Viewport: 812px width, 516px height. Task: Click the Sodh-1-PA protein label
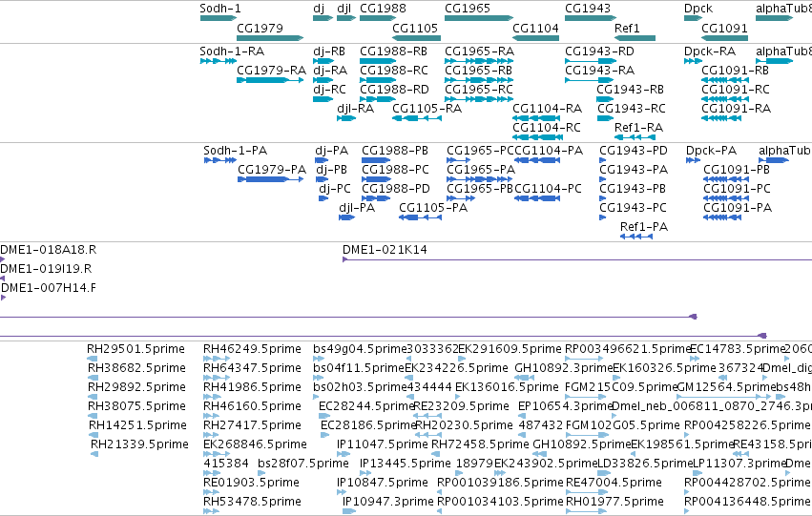click(235, 151)
